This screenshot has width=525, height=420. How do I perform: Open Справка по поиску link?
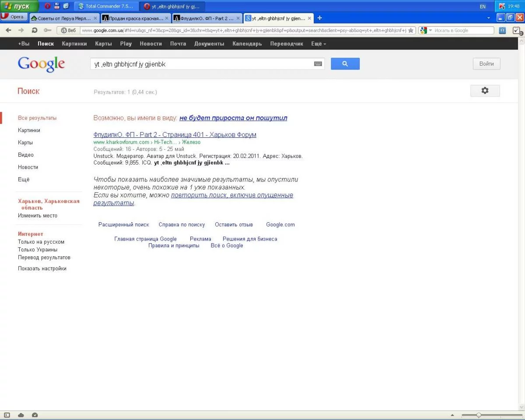click(x=182, y=225)
